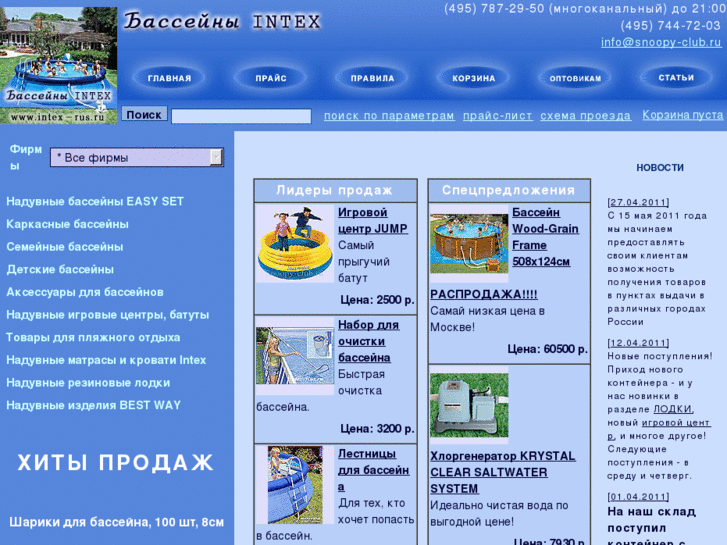Click the Цена: 3200 р. price text

[x=377, y=429]
